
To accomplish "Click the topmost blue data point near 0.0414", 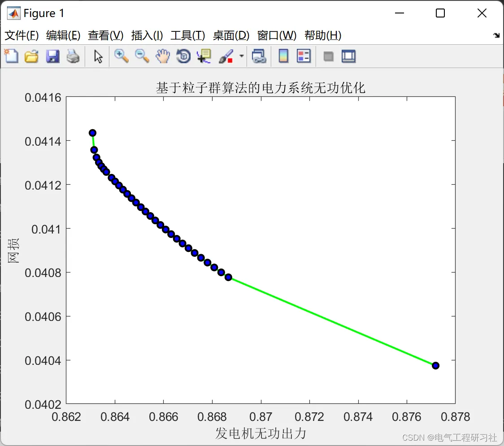I will (x=92, y=133).
